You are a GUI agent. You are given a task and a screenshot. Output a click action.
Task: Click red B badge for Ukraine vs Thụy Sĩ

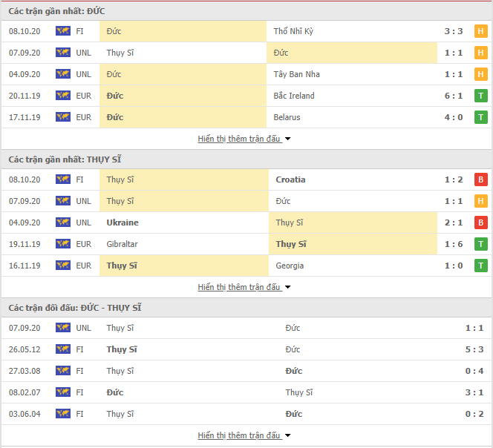click(x=480, y=223)
